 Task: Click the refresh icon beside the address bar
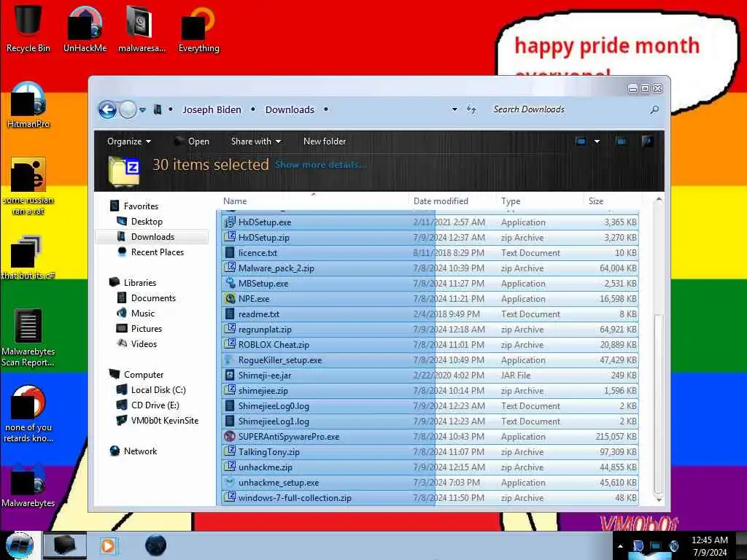coord(471,110)
